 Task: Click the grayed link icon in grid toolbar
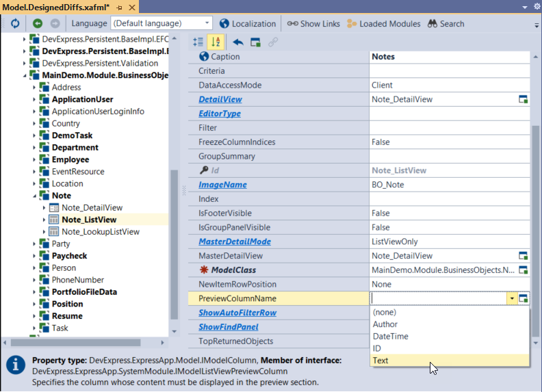click(273, 42)
